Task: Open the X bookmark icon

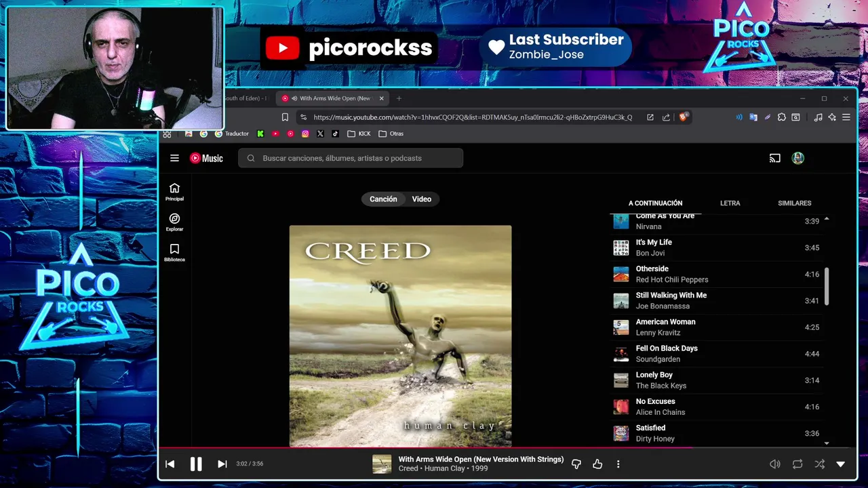Action: tap(320, 134)
